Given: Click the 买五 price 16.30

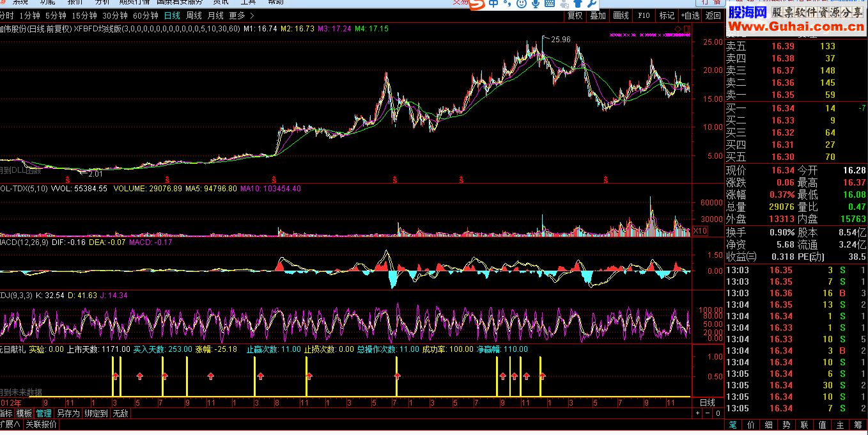Looking at the screenshot, I should pyautogui.click(x=782, y=157).
